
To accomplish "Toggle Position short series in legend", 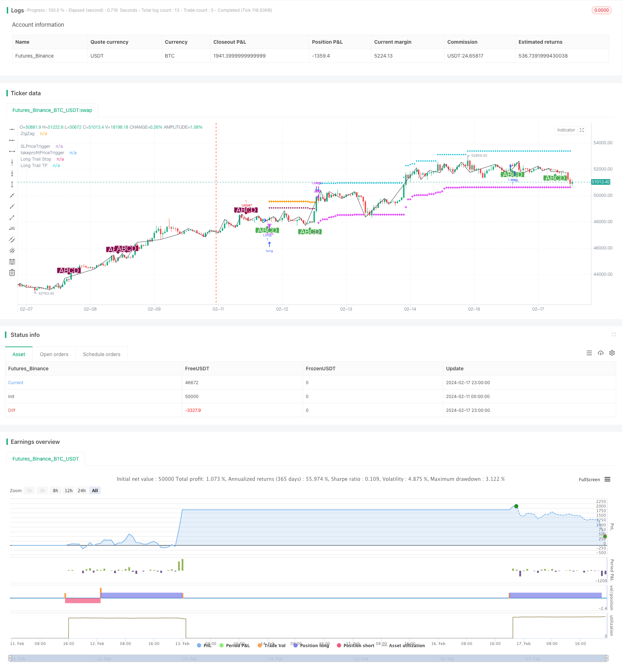I will pyautogui.click(x=355, y=645).
